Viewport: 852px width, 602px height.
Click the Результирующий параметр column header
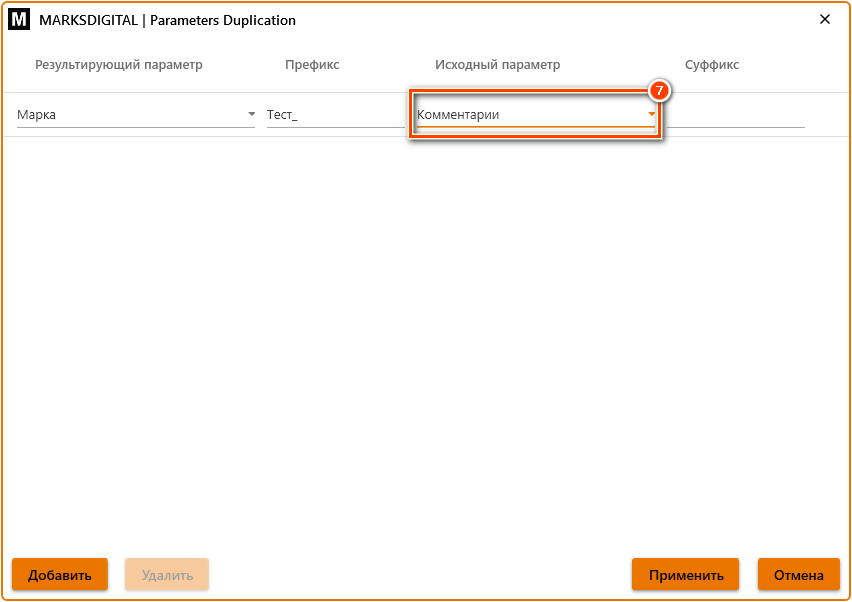[x=119, y=65]
